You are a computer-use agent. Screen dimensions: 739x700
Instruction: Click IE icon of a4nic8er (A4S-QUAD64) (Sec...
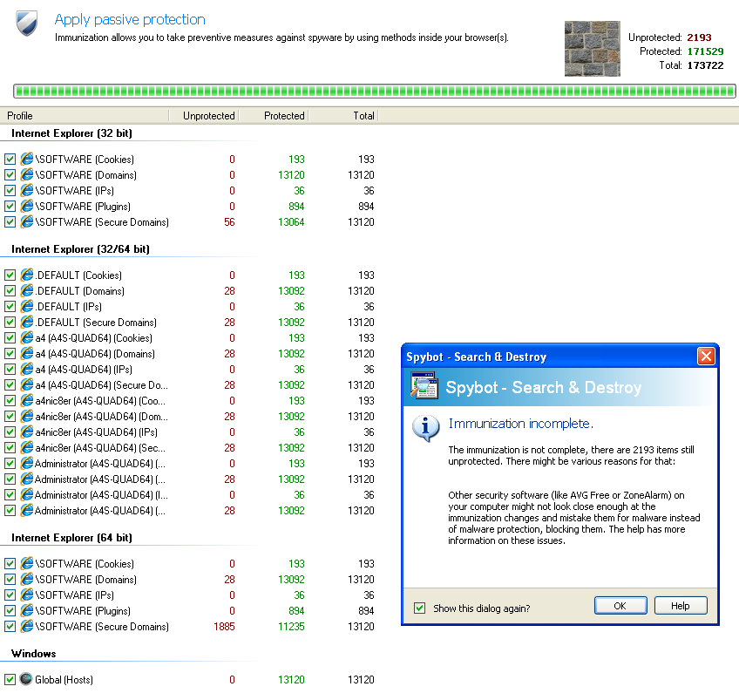coord(27,448)
